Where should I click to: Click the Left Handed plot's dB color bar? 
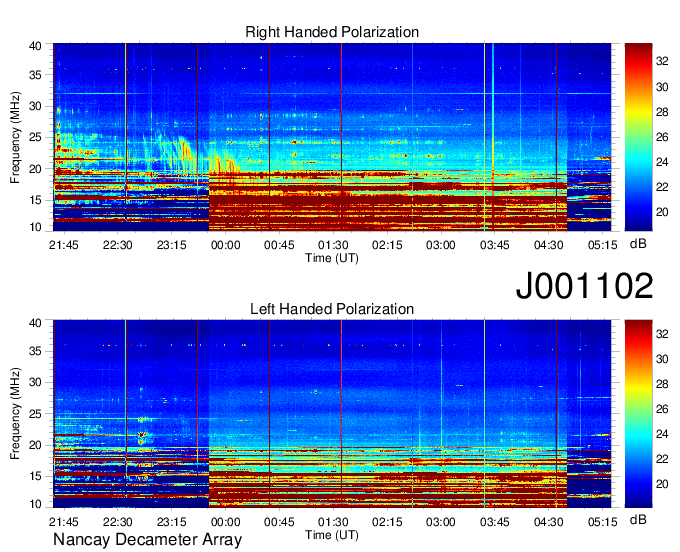click(x=638, y=414)
